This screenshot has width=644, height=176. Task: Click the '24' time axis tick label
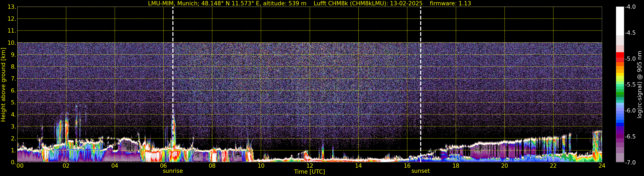(602, 166)
